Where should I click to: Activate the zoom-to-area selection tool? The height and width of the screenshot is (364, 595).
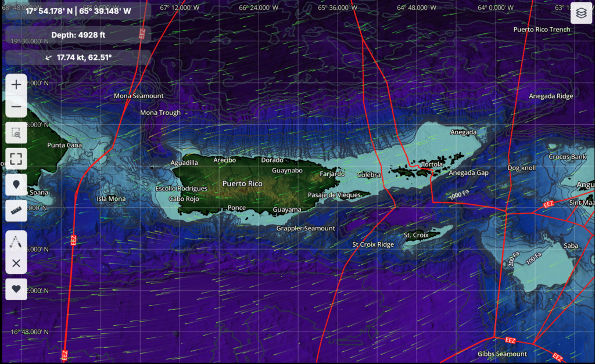tap(16, 133)
